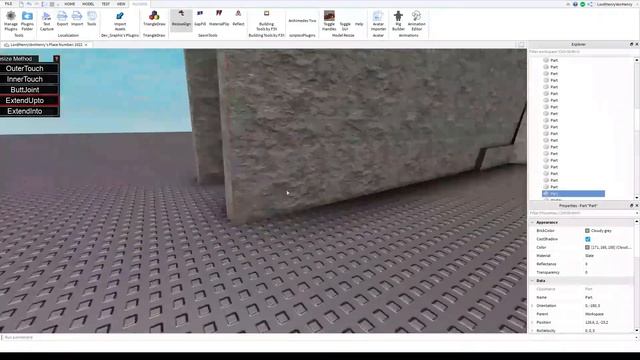Open the FILE menu
This screenshot has height=360, width=640.
[x=8, y=4]
